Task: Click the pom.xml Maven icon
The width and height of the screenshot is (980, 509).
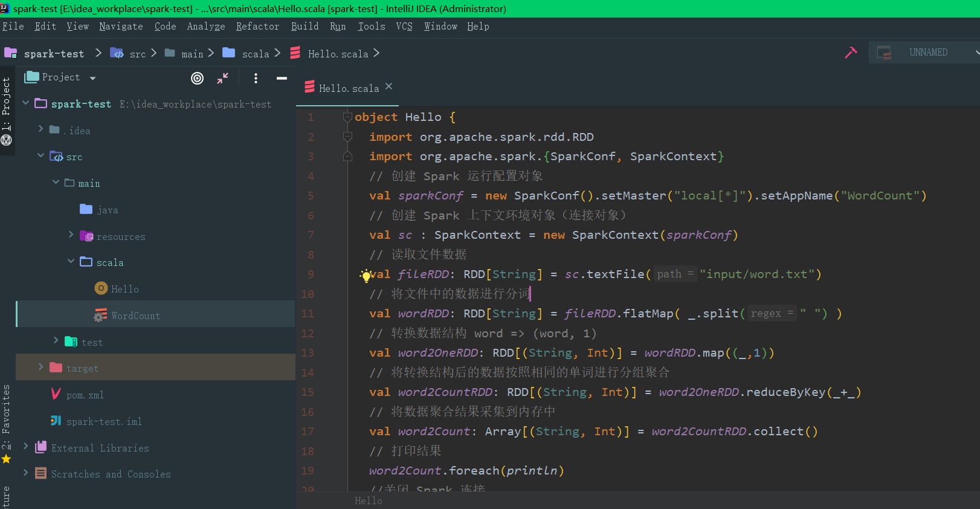Action: [x=56, y=394]
